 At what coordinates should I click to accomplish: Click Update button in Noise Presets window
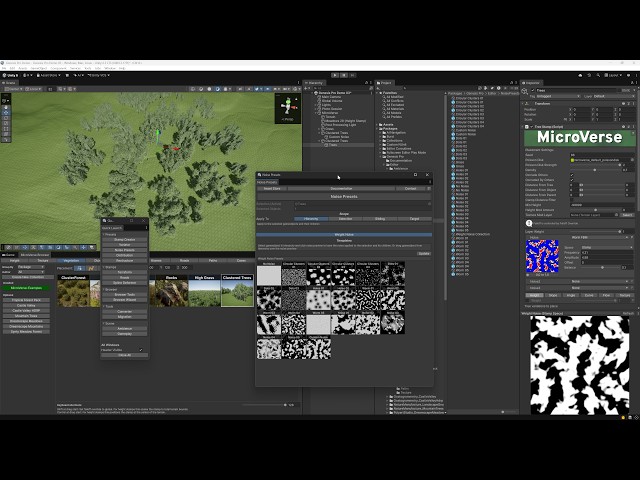[x=424, y=253]
